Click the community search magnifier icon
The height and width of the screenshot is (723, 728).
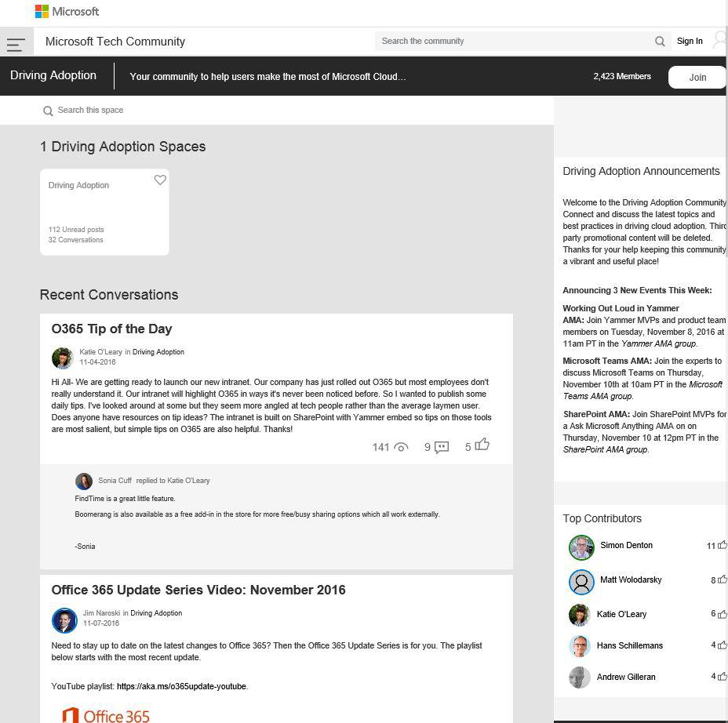point(660,42)
